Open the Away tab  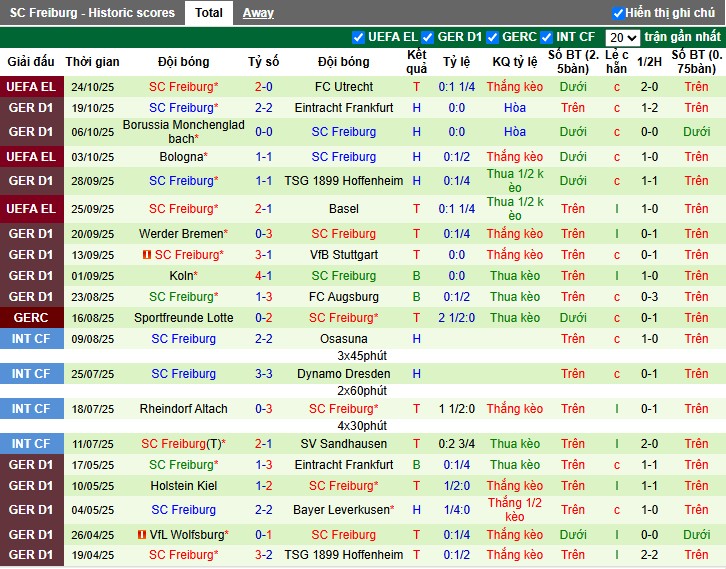(x=258, y=13)
